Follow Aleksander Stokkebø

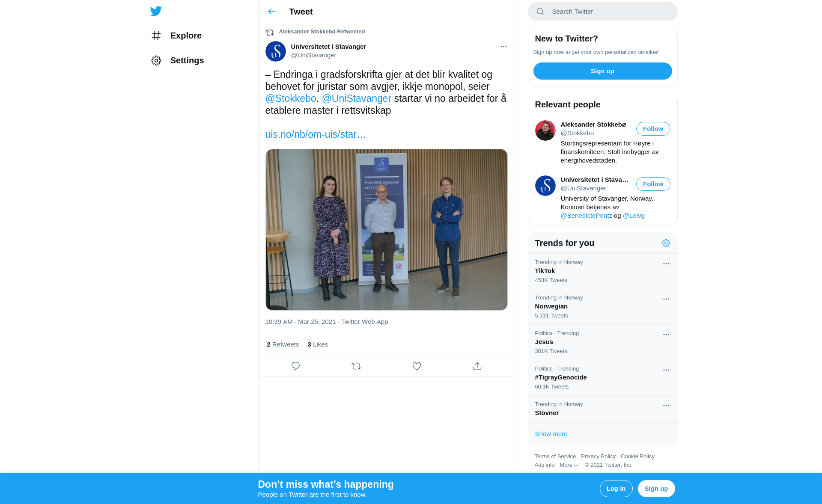653,129
